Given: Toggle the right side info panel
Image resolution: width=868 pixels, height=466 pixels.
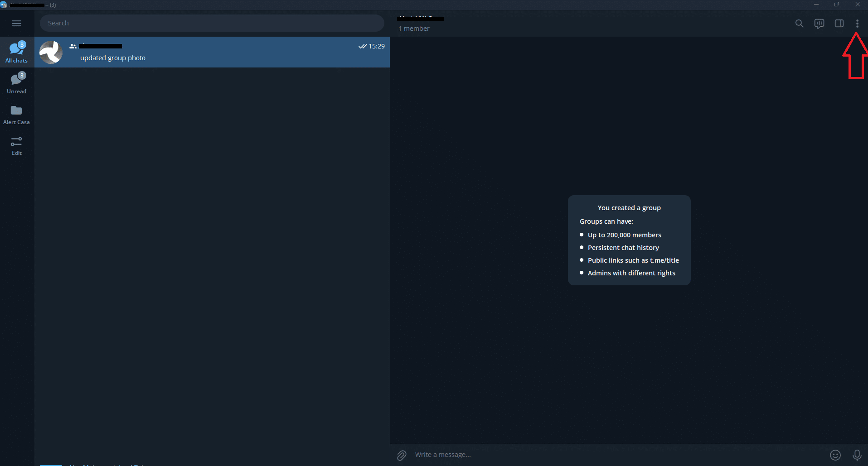Looking at the screenshot, I should pos(839,24).
